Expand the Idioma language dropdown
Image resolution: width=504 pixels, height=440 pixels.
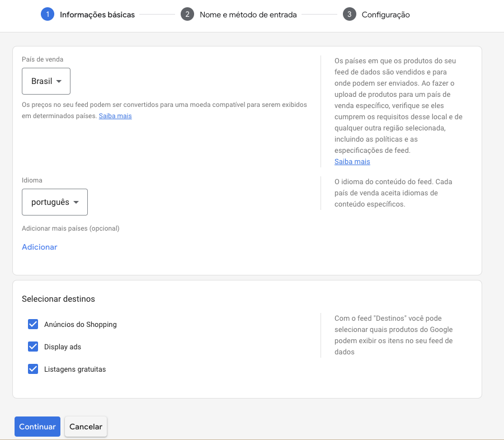[54, 202]
